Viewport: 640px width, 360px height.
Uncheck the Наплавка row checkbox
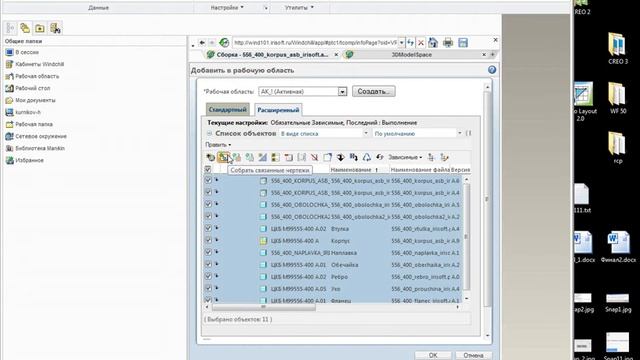[208, 252]
